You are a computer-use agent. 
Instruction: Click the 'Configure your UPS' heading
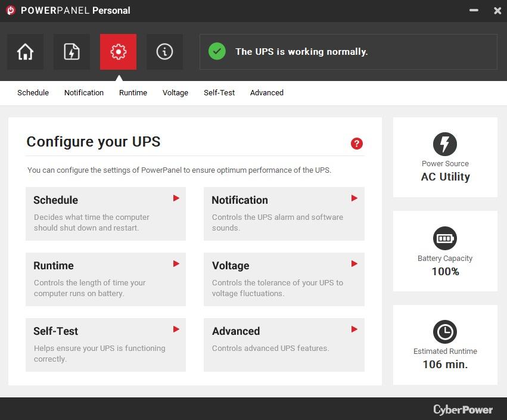coord(94,142)
